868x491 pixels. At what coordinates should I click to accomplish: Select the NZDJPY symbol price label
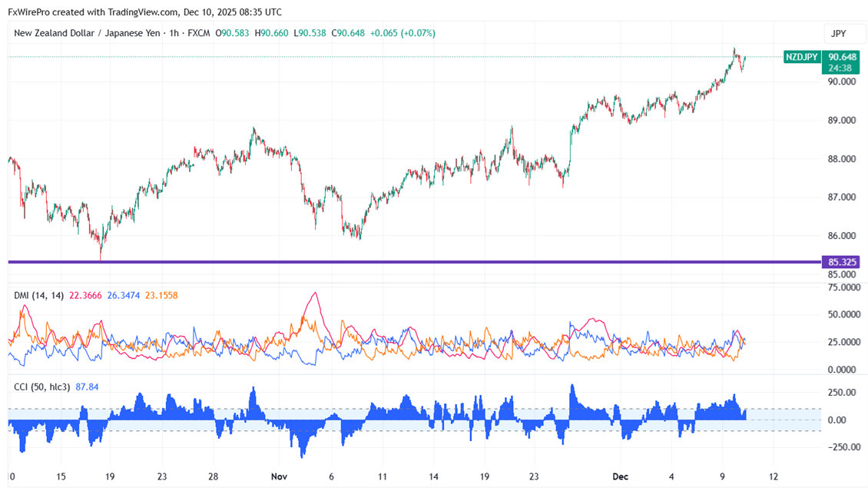[802, 57]
